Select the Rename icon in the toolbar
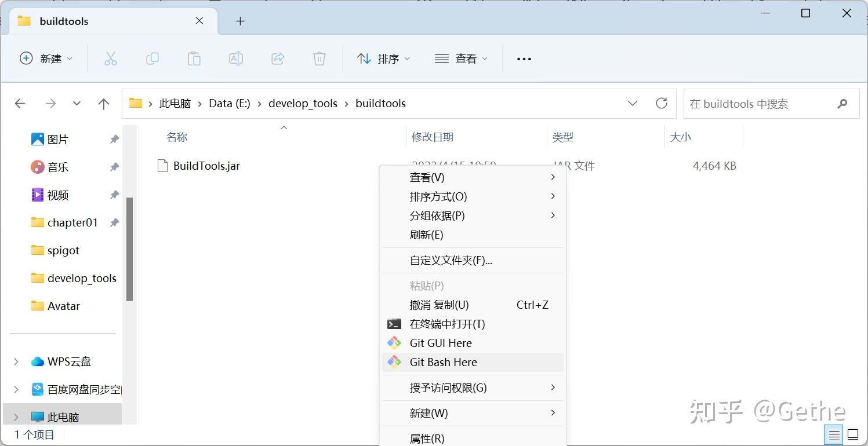Viewport: 868px width, 446px height. coord(235,58)
